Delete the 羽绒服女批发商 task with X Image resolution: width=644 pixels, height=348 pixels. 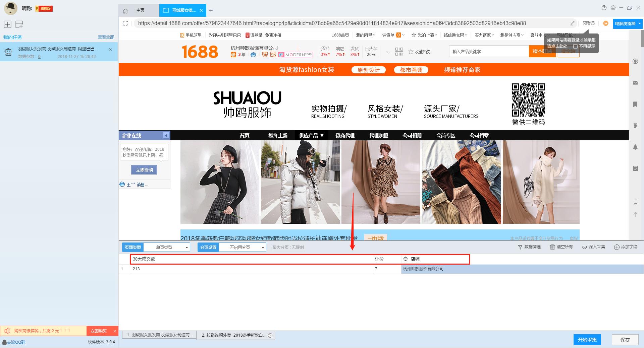point(111,50)
